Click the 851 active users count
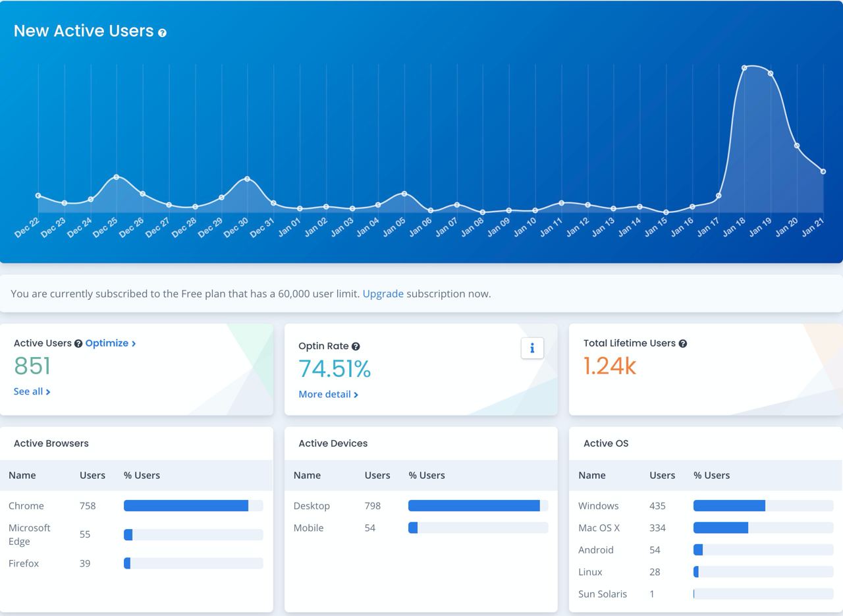 (32, 366)
